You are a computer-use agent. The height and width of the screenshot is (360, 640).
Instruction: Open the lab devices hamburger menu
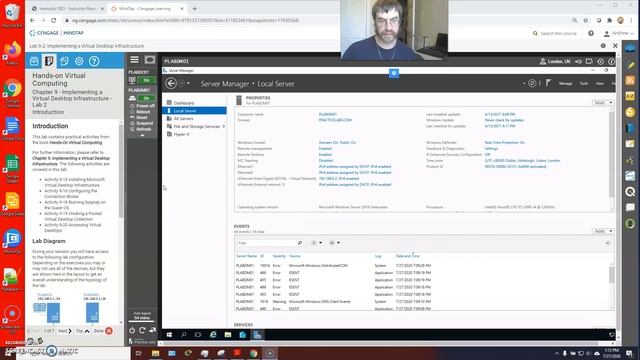(x=134, y=60)
